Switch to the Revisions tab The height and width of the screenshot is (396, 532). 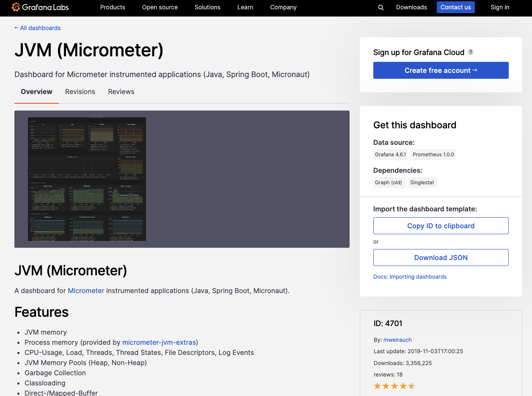[80, 91]
